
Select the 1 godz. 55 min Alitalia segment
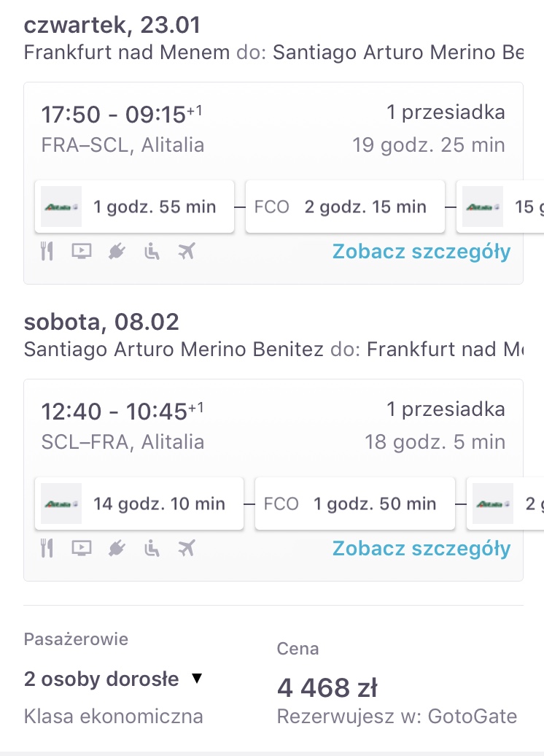(134, 207)
